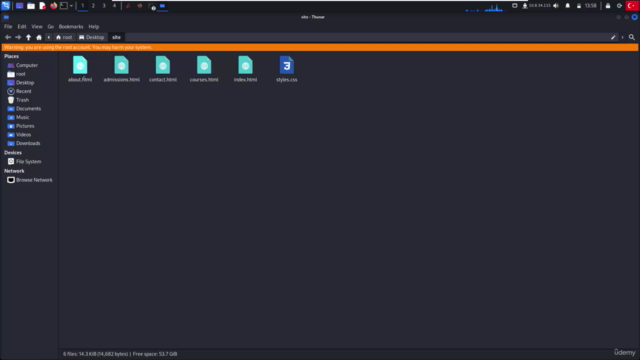Switch to workspace 4
Image resolution: width=640 pixels, height=360 pixels.
pyautogui.click(x=114, y=6)
